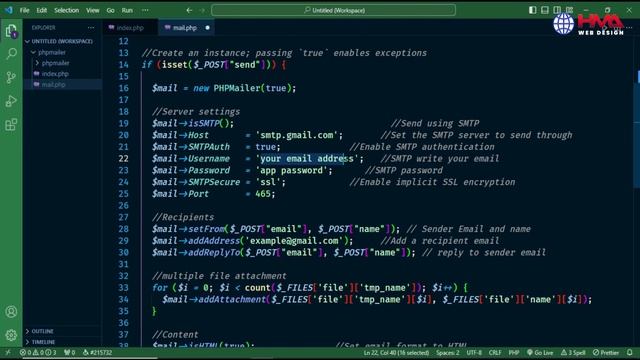640x360 pixels.
Task: Click the #215732 color status item
Action: point(97,352)
